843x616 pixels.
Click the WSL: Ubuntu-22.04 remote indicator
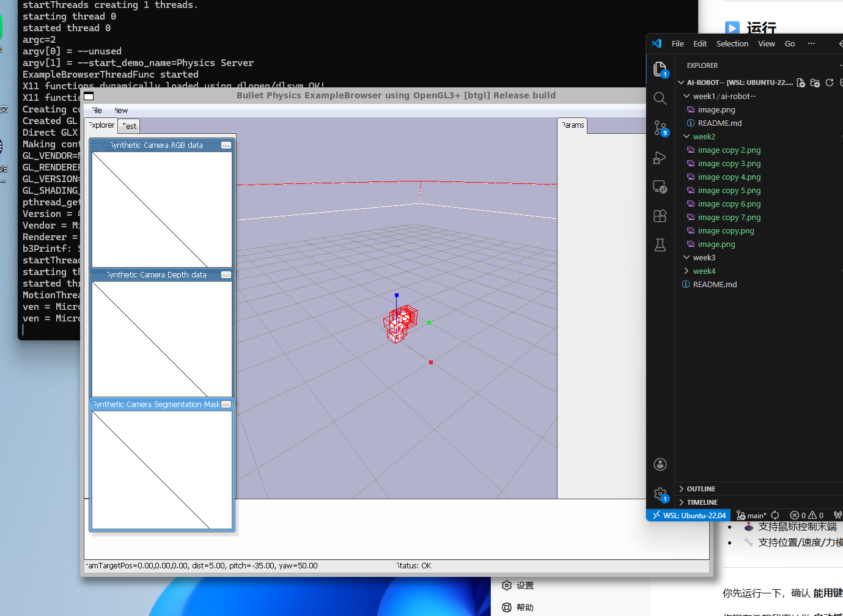[x=688, y=515]
